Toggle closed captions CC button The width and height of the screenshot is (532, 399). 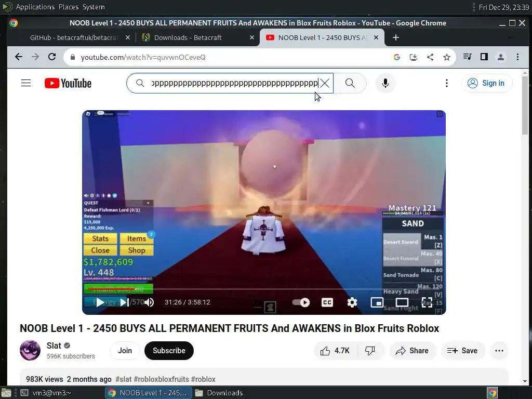coord(327,302)
